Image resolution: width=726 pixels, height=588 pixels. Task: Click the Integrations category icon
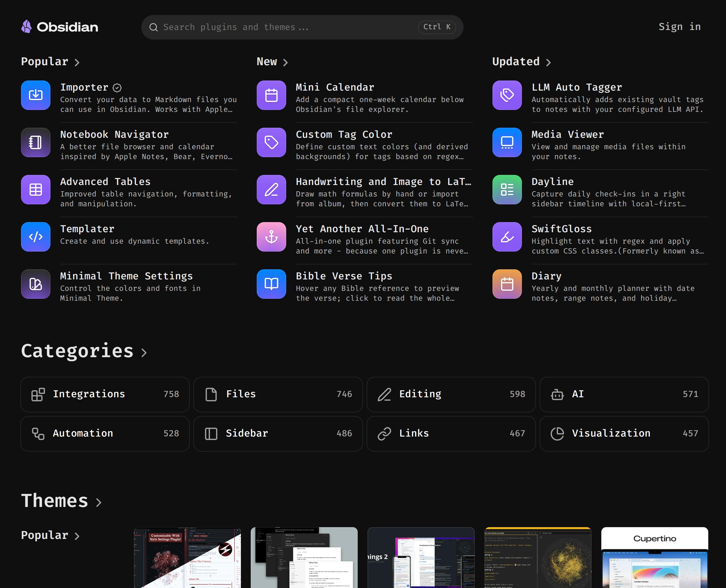coord(38,395)
